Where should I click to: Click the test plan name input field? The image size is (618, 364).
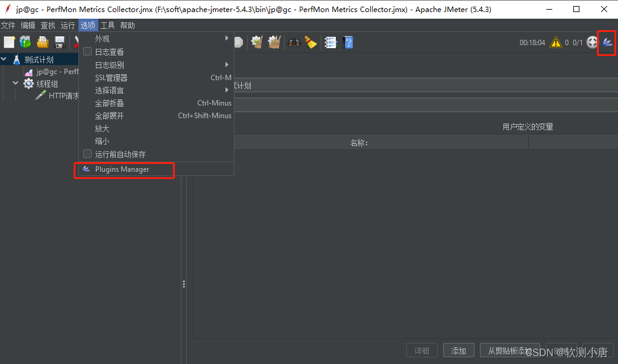[426, 86]
